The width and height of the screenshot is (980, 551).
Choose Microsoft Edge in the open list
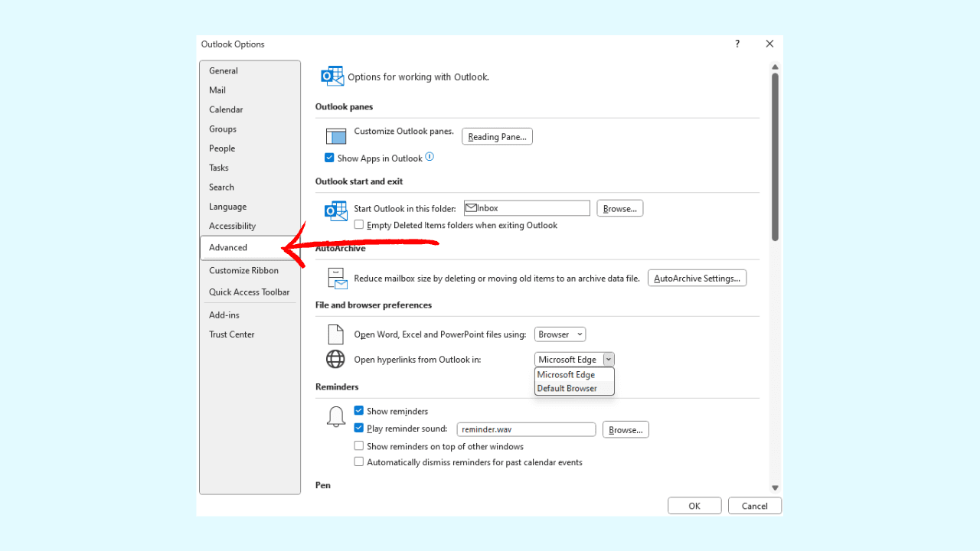pos(567,375)
